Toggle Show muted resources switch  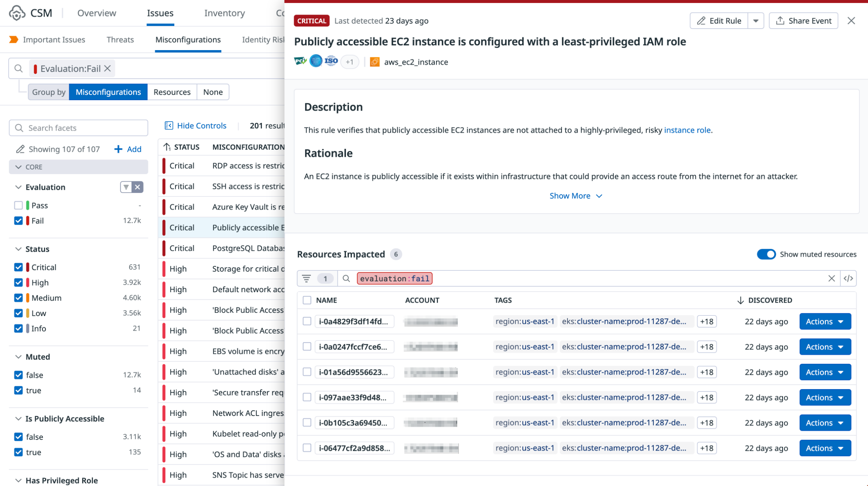click(766, 254)
